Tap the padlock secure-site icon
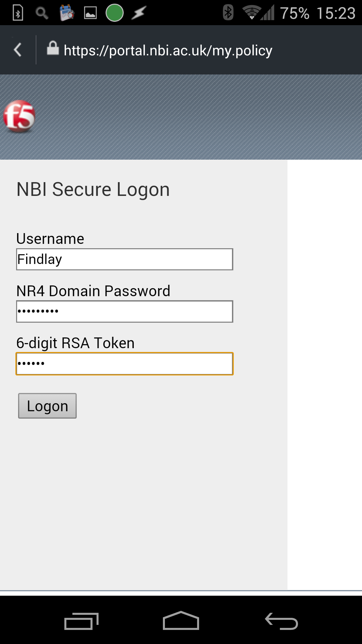362x644 pixels. (x=53, y=48)
